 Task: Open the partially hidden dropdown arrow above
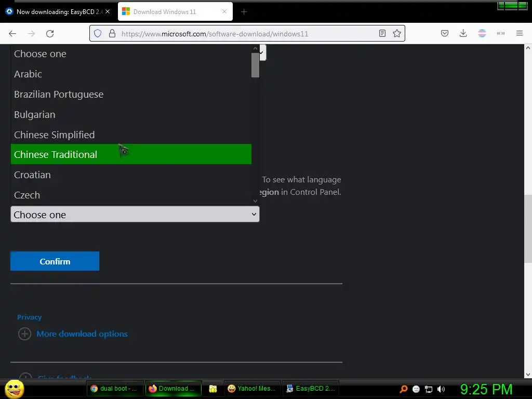pyautogui.click(x=262, y=52)
